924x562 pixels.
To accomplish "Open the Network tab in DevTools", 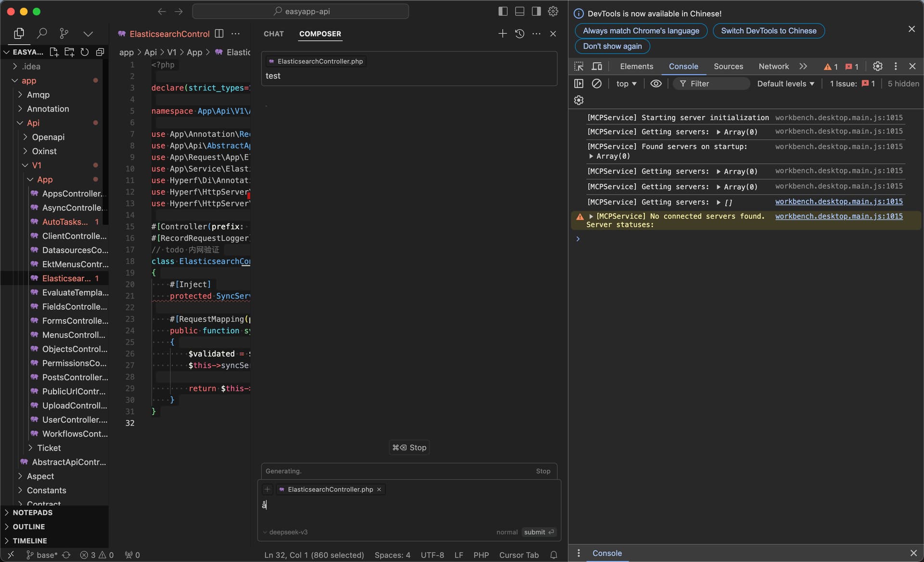I will pos(773,66).
